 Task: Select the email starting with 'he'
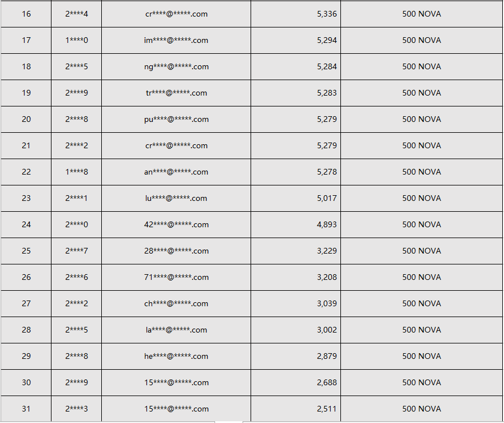(x=176, y=356)
